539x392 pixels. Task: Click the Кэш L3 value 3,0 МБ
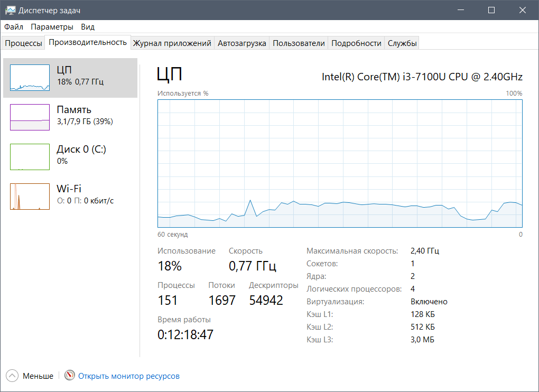[x=422, y=340]
